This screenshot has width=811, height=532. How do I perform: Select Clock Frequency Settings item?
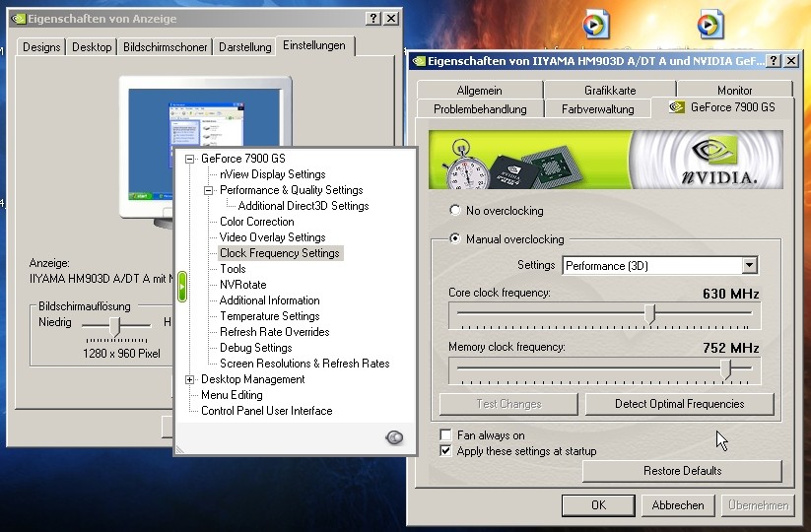point(279,253)
